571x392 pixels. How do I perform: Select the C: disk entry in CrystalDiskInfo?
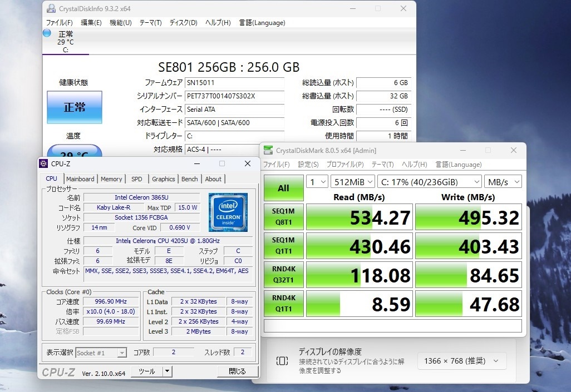[66, 42]
